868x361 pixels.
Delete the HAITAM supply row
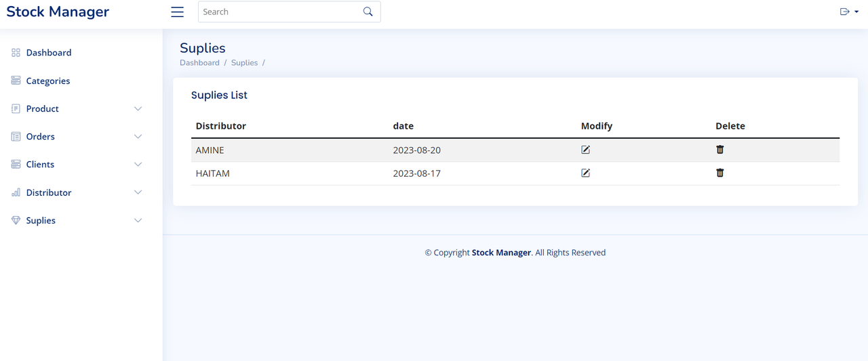coord(720,173)
